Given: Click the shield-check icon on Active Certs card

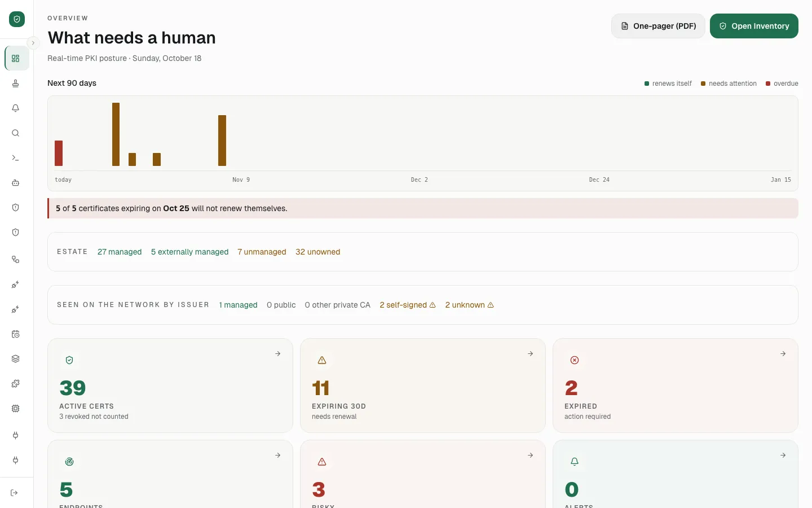Looking at the screenshot, I should tap(69, 360).
